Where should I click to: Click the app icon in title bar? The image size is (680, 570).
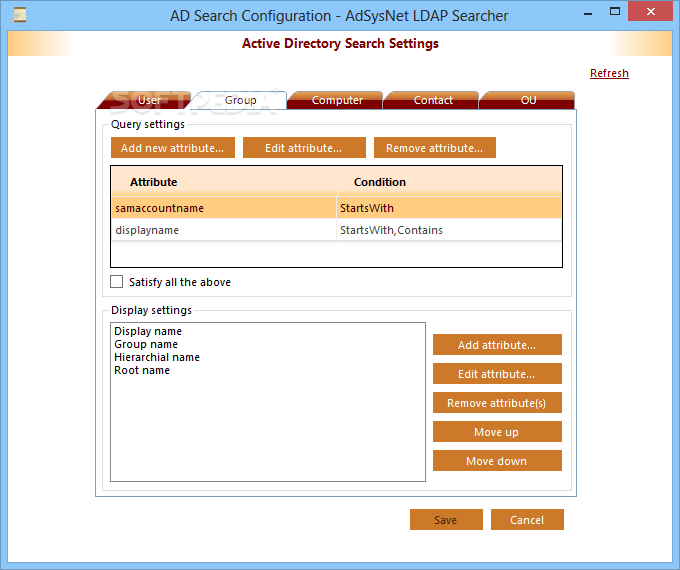tap(18, 15)
